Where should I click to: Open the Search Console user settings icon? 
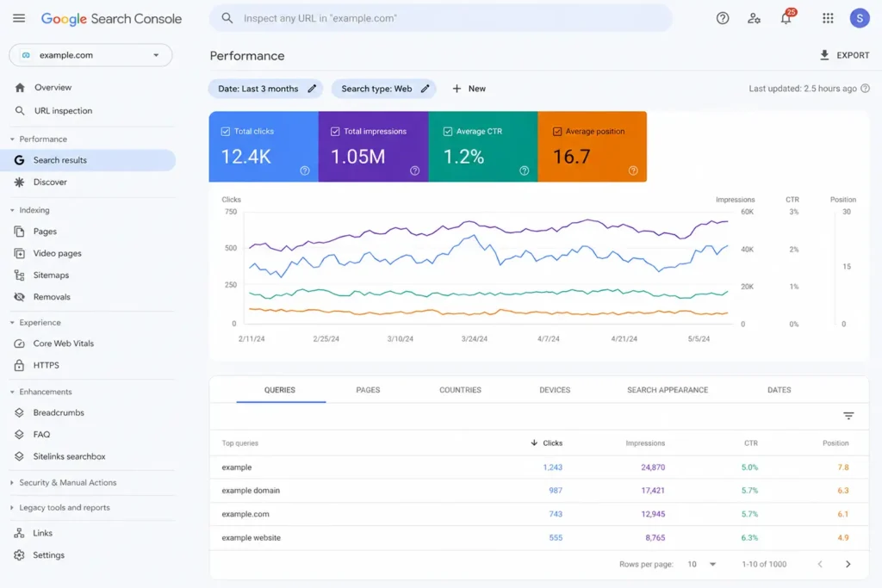point(755,19)
